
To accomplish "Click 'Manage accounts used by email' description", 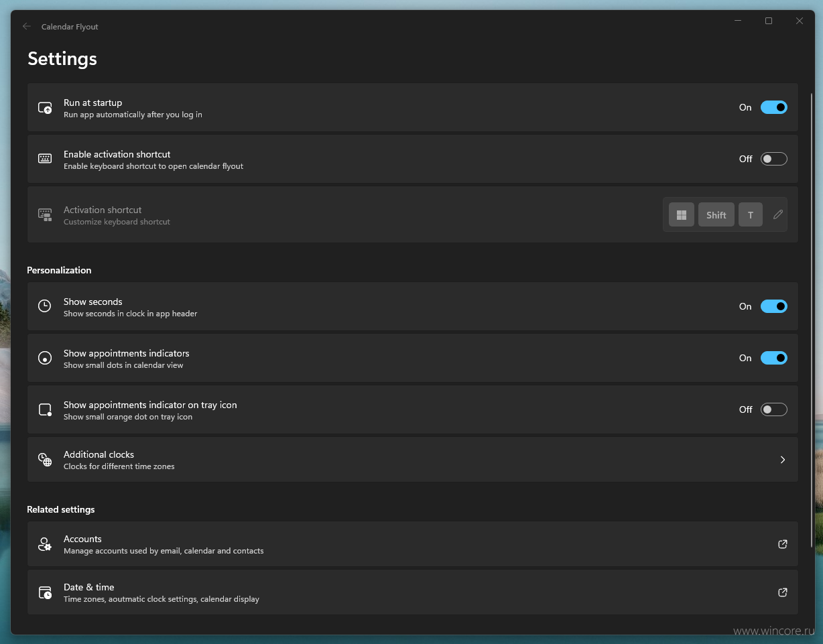I will point(164,551).
